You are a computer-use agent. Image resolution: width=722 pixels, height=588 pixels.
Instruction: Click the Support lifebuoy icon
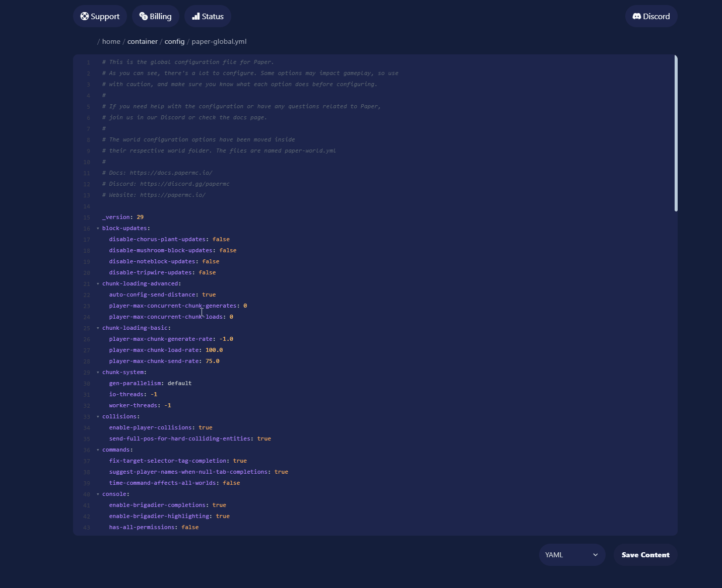click(x=85, y=16)
